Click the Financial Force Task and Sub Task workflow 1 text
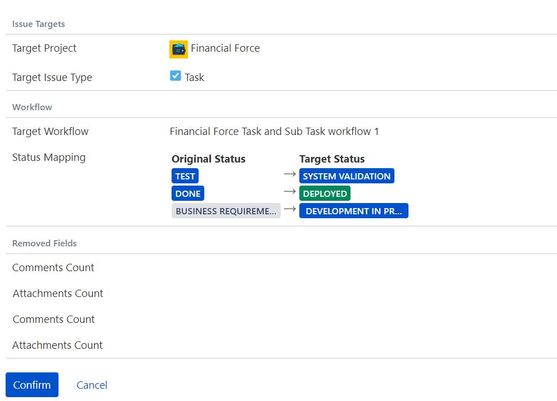Image resolution: width=557 pixels, height=401 pixels. pos(274,131)
